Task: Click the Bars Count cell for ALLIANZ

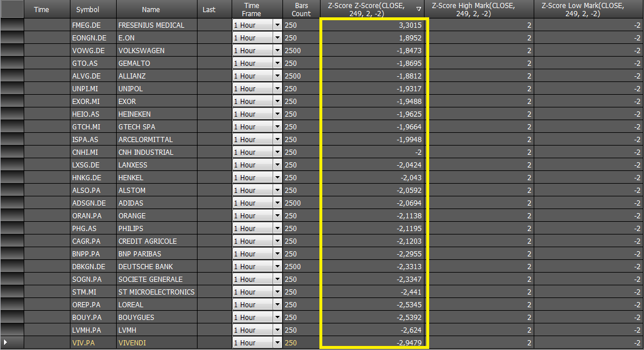Action: click(x=301, y=76)
